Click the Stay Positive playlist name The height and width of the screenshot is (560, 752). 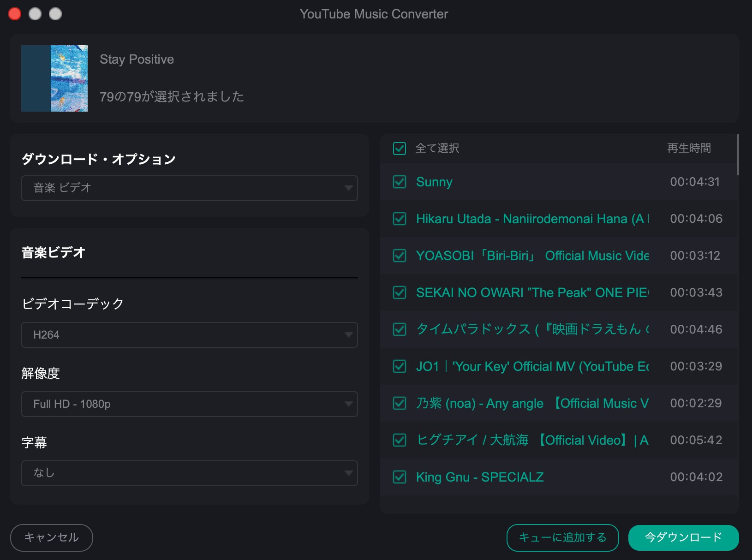point(137,60)
